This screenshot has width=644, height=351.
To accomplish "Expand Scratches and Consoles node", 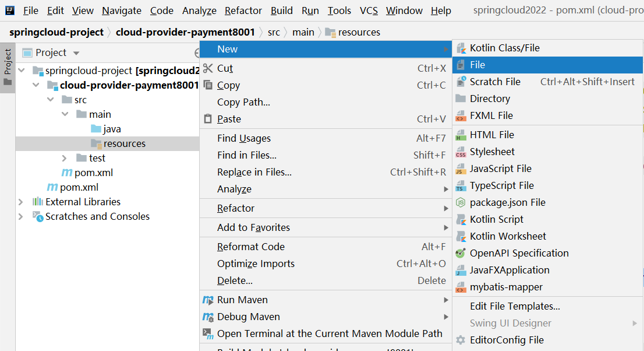I will pos(20,216).
